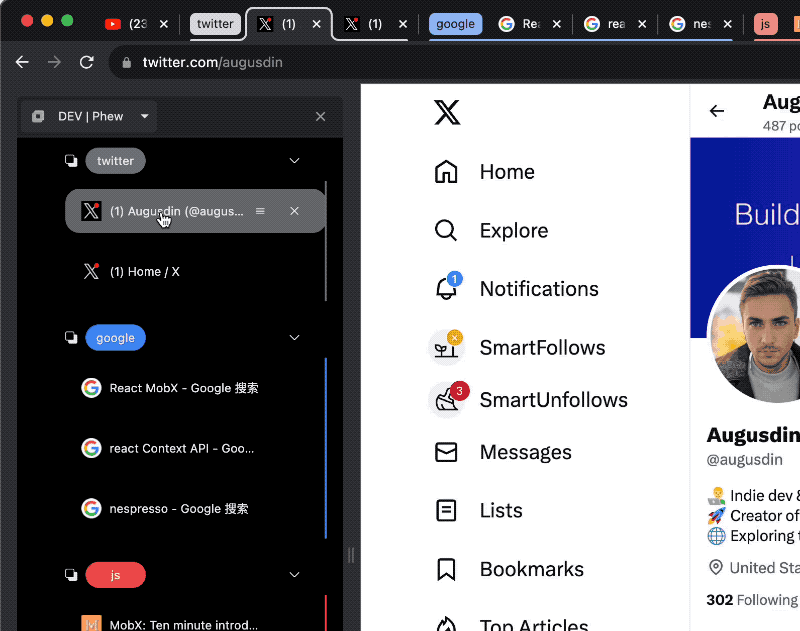
Task: Collapse the google group chevron
Action: [294, 338]
